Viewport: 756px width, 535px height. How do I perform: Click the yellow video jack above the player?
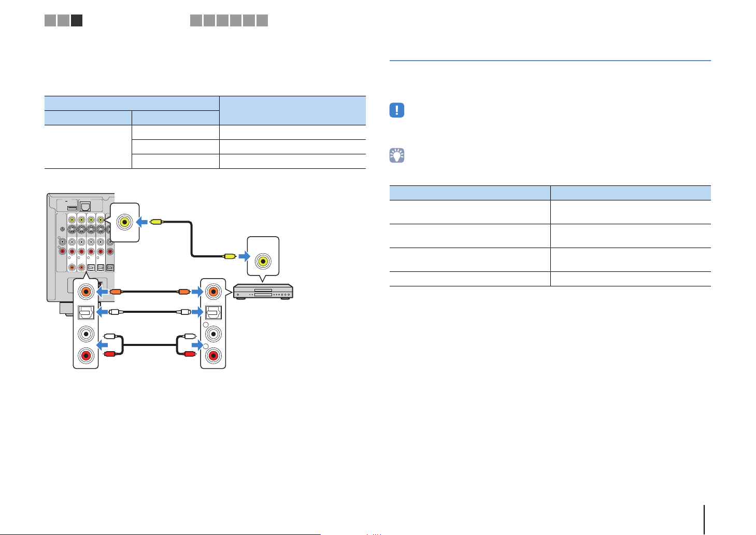(263, 261)
